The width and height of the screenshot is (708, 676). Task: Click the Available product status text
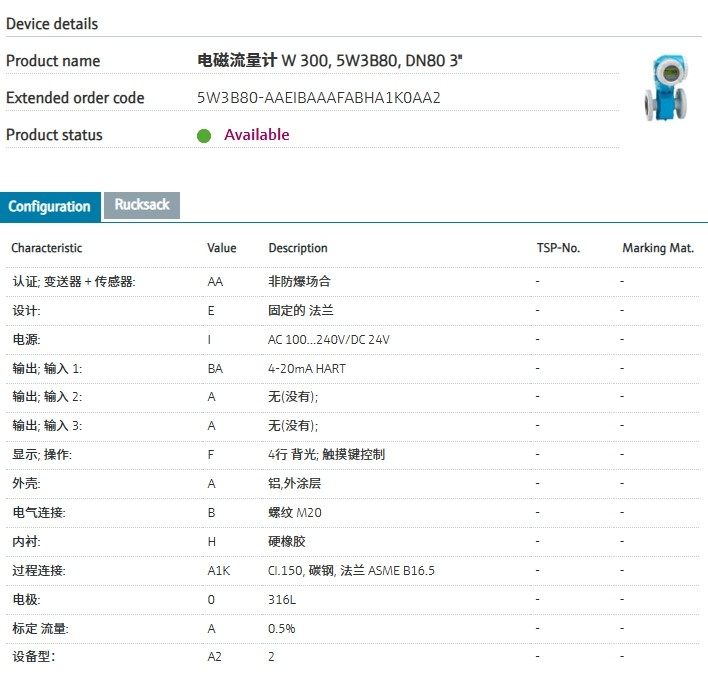[x=257, y=135]
